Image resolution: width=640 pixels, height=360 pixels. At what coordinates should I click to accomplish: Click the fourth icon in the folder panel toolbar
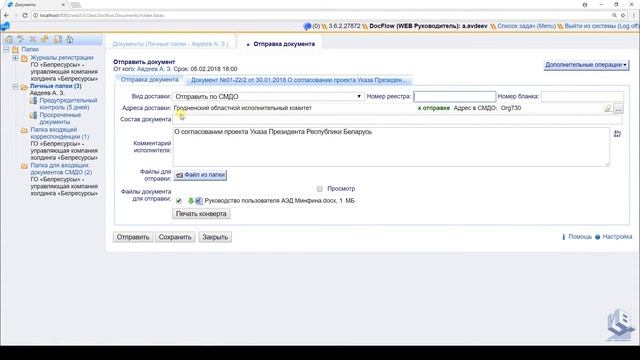[45, 39]
